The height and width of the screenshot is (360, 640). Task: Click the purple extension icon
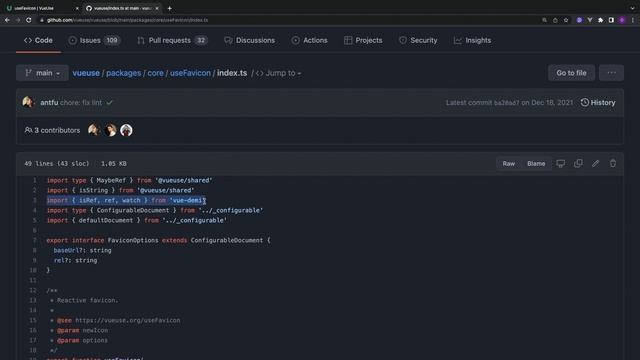pyautogui.click(x=579, y=20)
